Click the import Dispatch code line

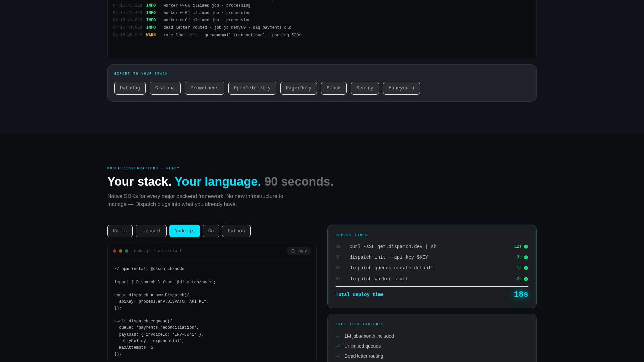[165, 282]
